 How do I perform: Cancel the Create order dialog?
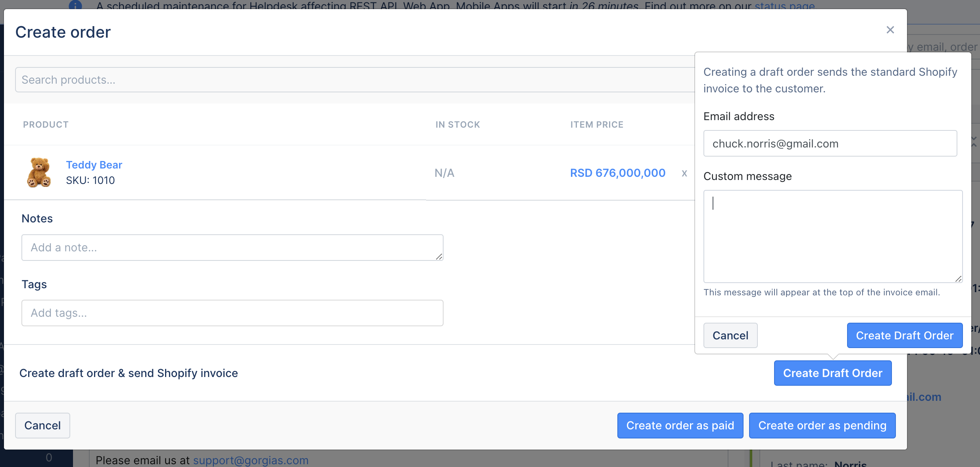[42, 425]
